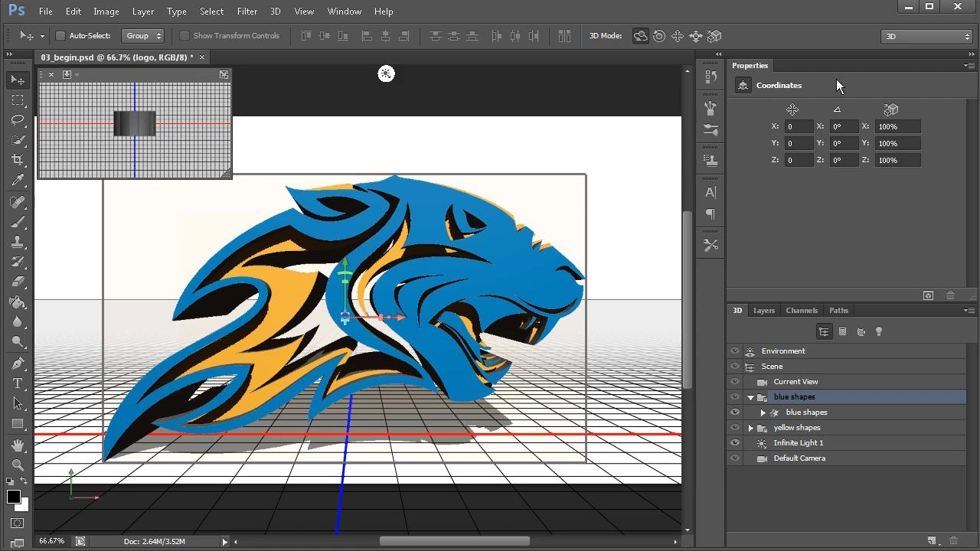Screen dimensions: 980x551
Task: Enable Show Transform Controls checkbox
Action: (x=185, y=36)
